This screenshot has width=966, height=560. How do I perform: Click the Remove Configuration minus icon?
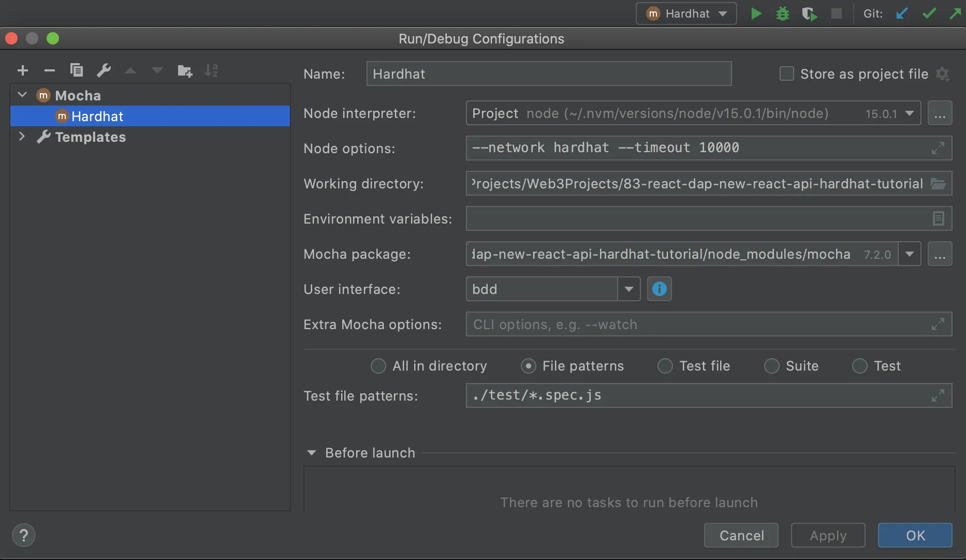click(50, 70)
